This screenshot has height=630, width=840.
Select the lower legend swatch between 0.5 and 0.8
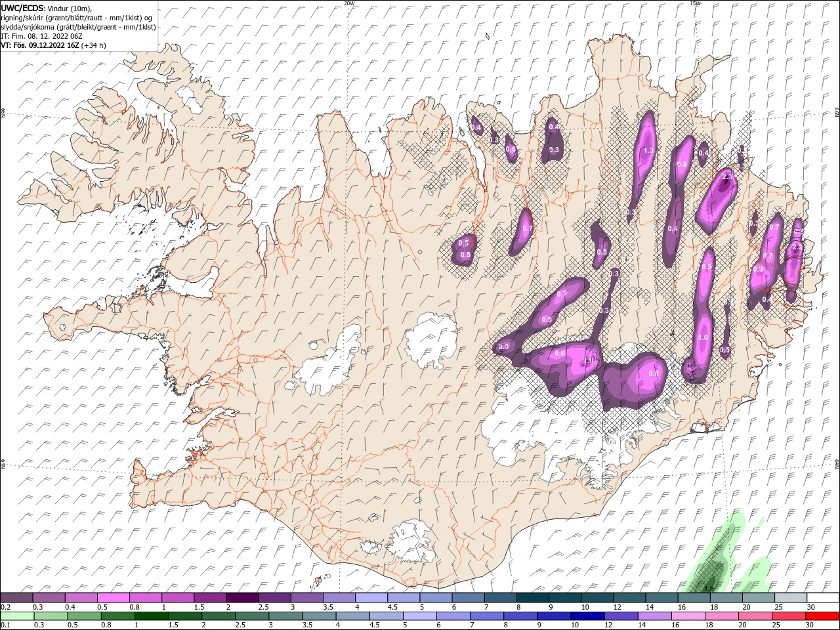tap(83, 616)
